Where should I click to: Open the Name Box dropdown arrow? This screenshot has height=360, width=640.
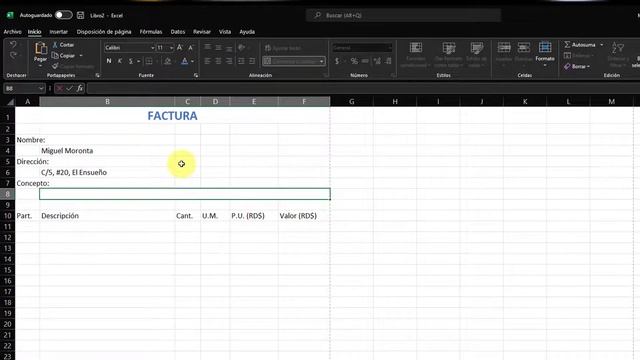(41, 88)
